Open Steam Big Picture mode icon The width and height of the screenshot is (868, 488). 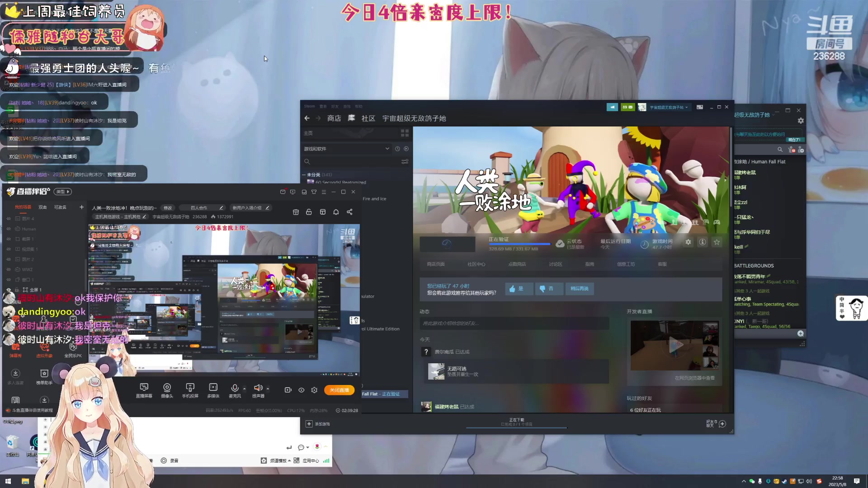pos(699,107)
